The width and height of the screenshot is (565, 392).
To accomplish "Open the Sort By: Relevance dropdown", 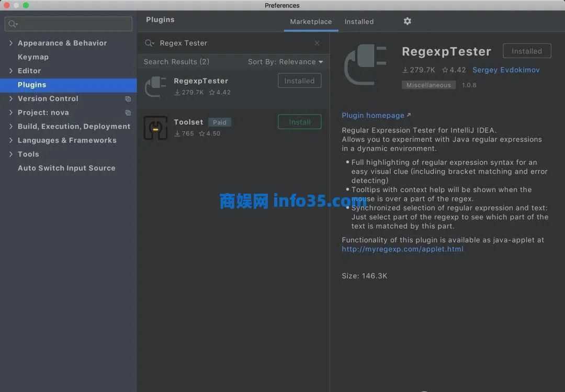I will click(x=286, y=62).
